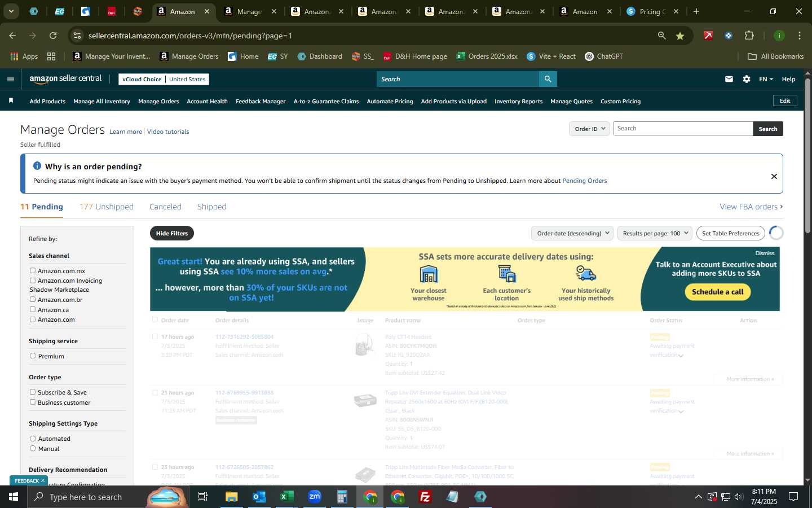Image resolution: width=812 pixels, height=508 pixels.
Task: Open Feedback Manager in nav bar
Action: 261,102
